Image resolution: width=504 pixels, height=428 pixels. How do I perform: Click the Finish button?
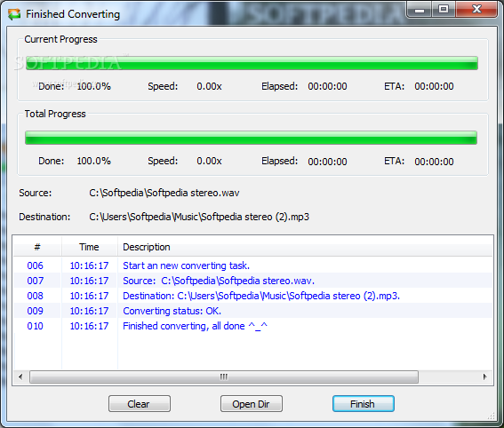[364, 404]
